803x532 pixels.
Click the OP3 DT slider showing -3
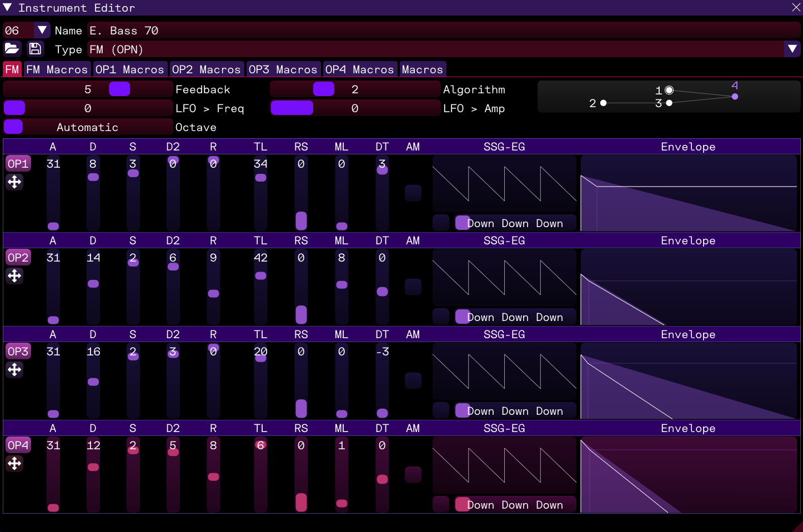click(x=382, y=381)
